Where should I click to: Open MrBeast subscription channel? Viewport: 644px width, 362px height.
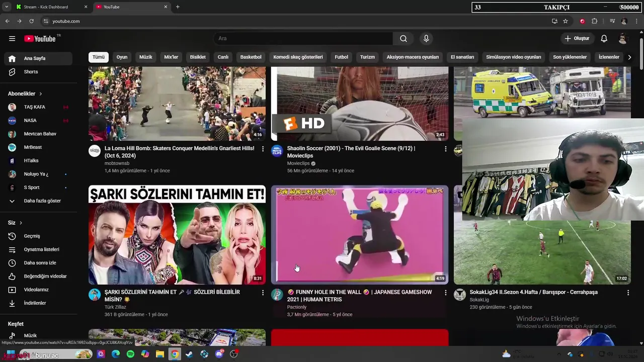[x=39, y=147]
